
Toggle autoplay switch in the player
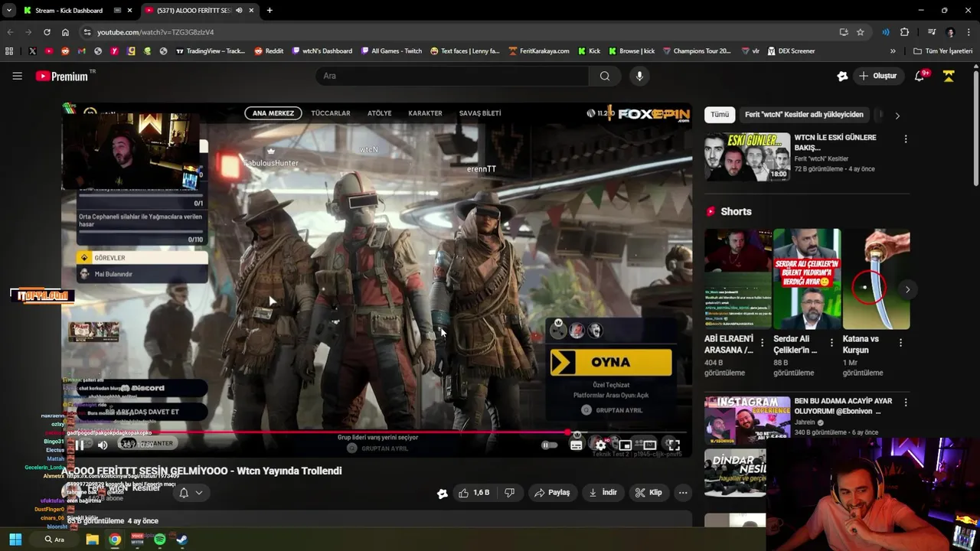point(549,445)
